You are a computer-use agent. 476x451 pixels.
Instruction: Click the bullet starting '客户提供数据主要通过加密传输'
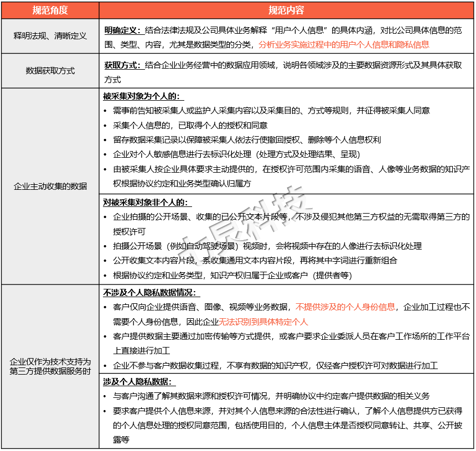click(x=291, y=343)
